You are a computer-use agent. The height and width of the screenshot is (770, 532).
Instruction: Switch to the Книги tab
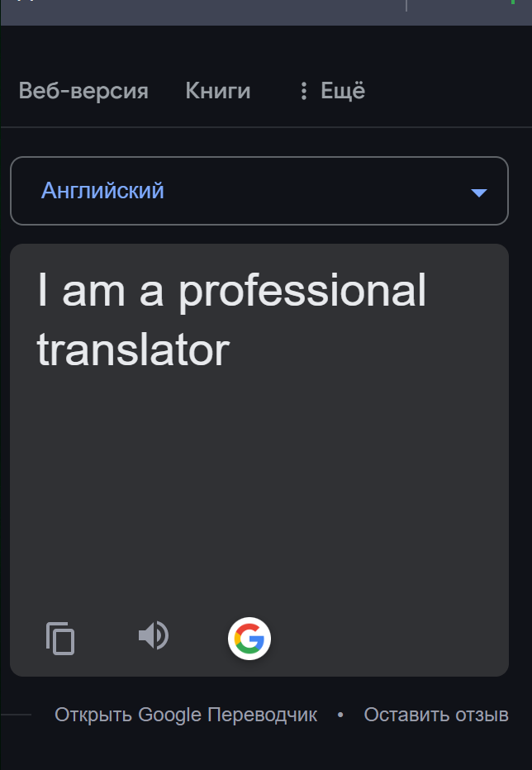(218, 91)
